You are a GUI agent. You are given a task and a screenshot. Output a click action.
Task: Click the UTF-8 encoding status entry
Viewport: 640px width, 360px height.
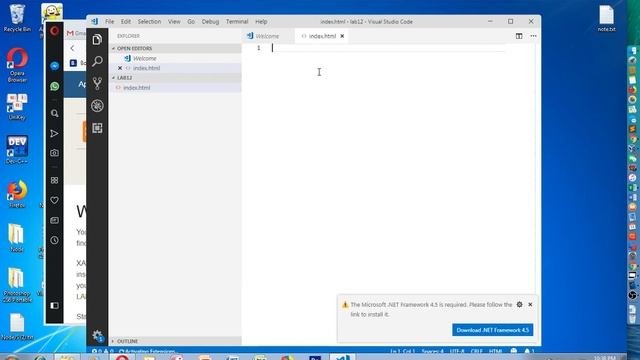point(457,351)
